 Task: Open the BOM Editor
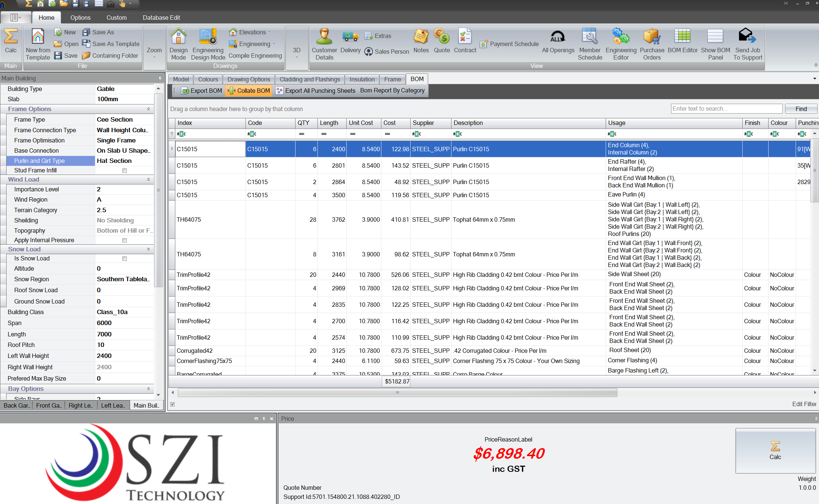[x=682, y=41]
